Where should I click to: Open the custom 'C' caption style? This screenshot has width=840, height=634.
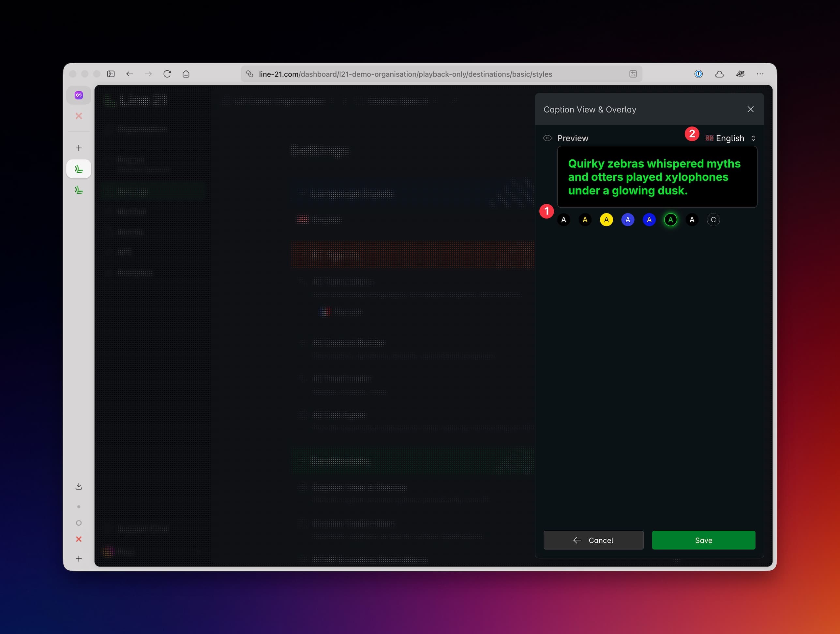[x=713, y=219]
